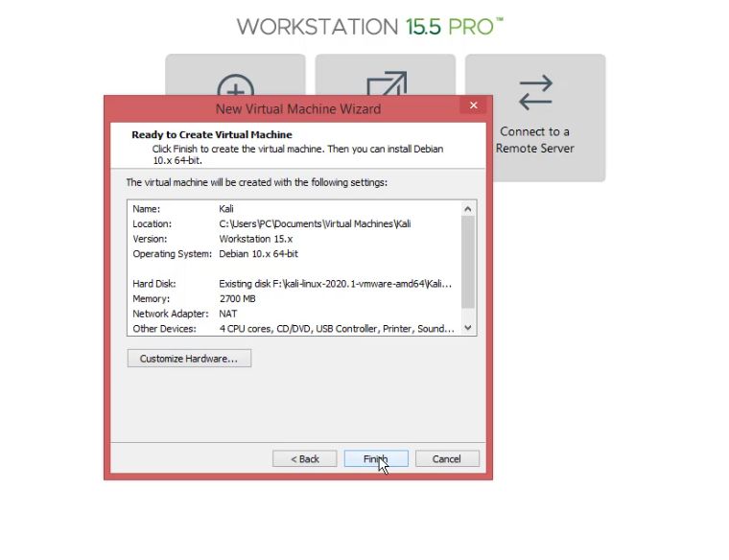Select the Name value Kali

pyautogui.click(x=226, y=209)
